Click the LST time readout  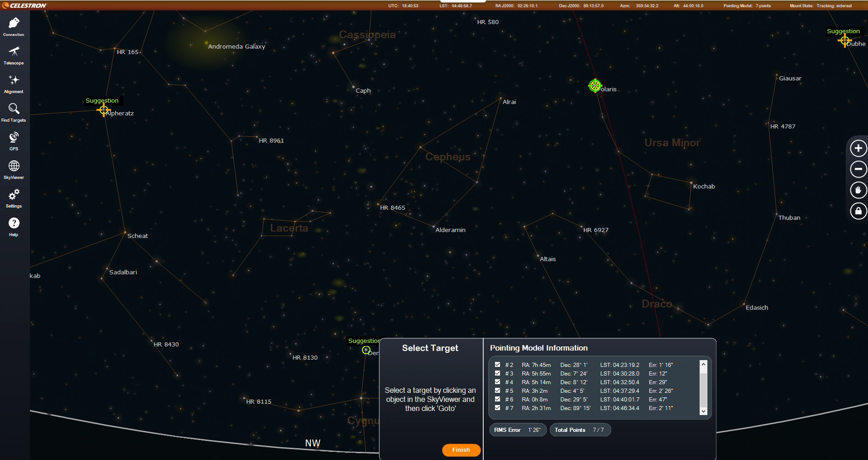(456, 6)
